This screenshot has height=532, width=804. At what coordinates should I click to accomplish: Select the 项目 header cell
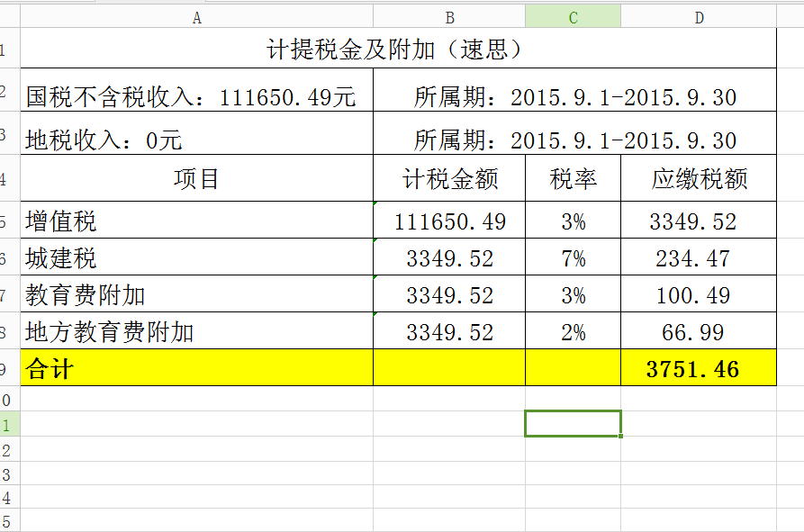[196, 179]
